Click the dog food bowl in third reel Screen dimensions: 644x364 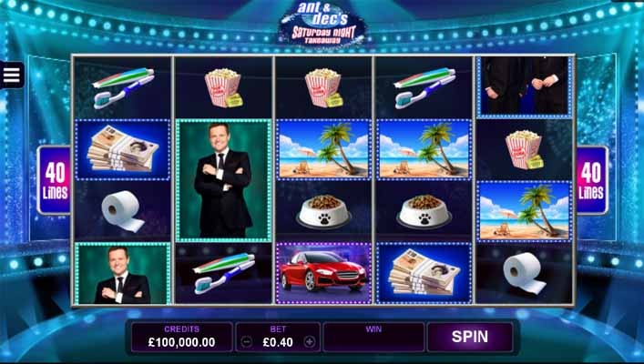323,211
